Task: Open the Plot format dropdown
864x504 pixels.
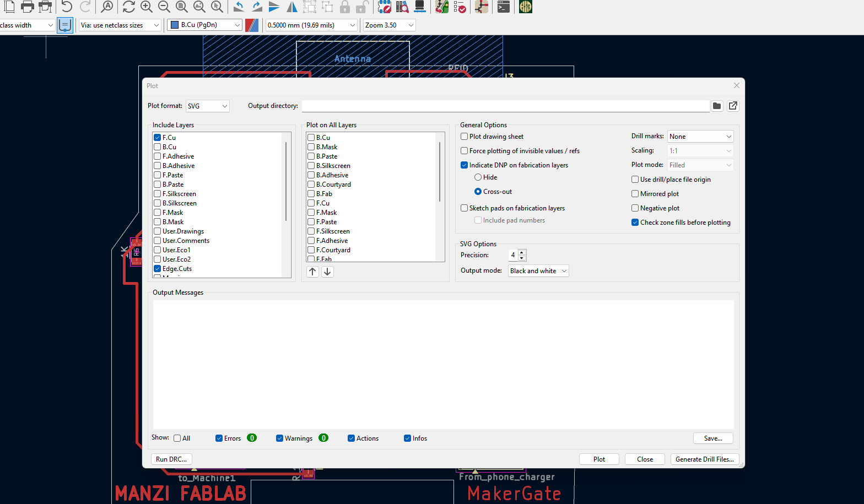Action: point(207,106)
